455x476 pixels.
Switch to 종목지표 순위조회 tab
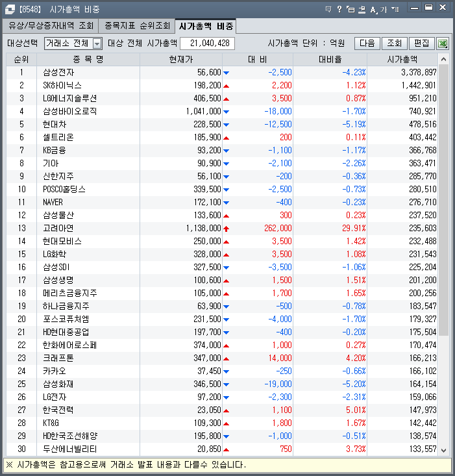click(x=137, y=26)
